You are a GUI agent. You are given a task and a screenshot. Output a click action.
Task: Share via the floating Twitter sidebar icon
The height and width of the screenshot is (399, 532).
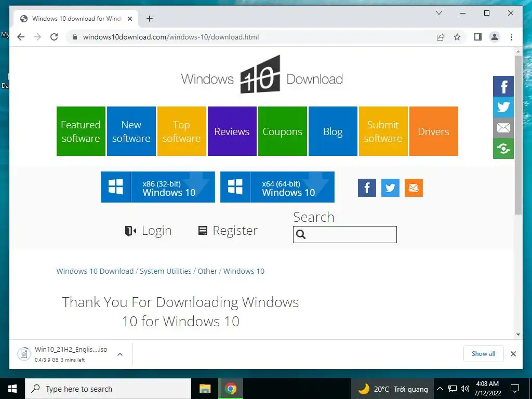503,107
